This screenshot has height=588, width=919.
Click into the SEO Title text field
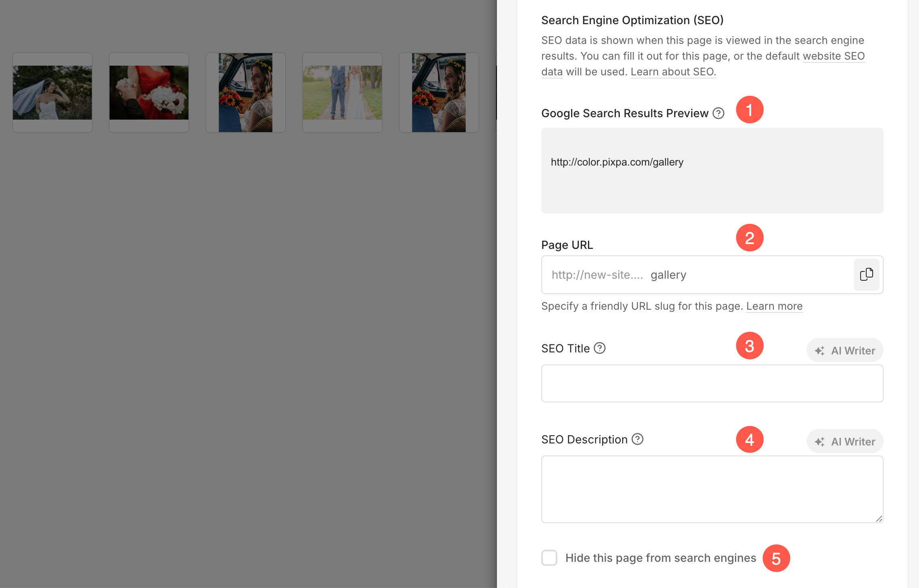pyautogui.click(x=712, y=383)
